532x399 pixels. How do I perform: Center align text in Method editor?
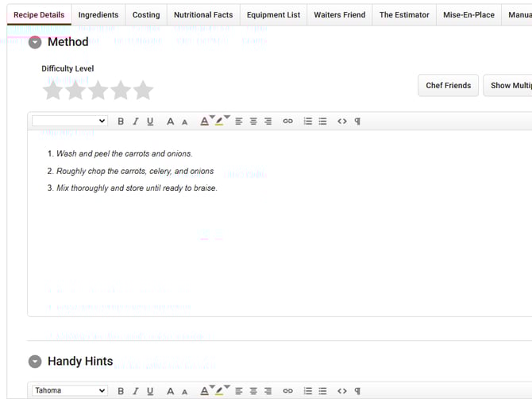[x=253, y=122]
